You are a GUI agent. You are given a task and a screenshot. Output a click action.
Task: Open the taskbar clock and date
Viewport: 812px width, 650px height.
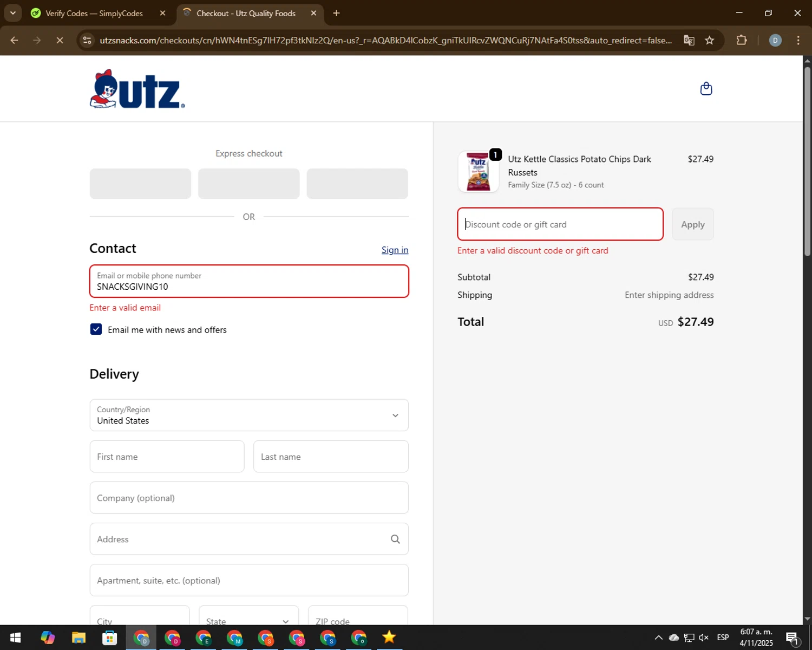(x=756, y=638)
